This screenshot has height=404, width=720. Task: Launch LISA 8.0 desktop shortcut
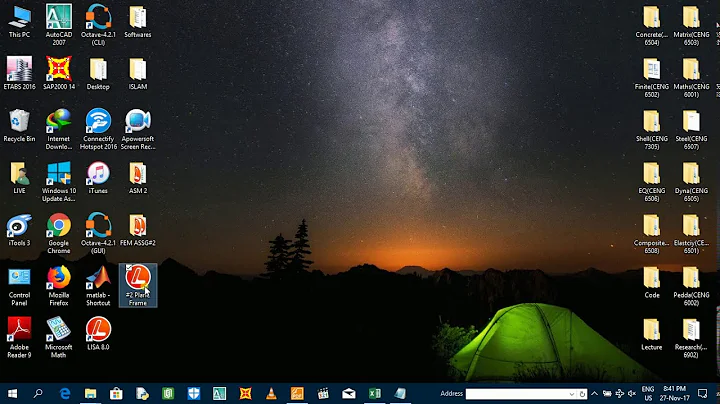98,334
